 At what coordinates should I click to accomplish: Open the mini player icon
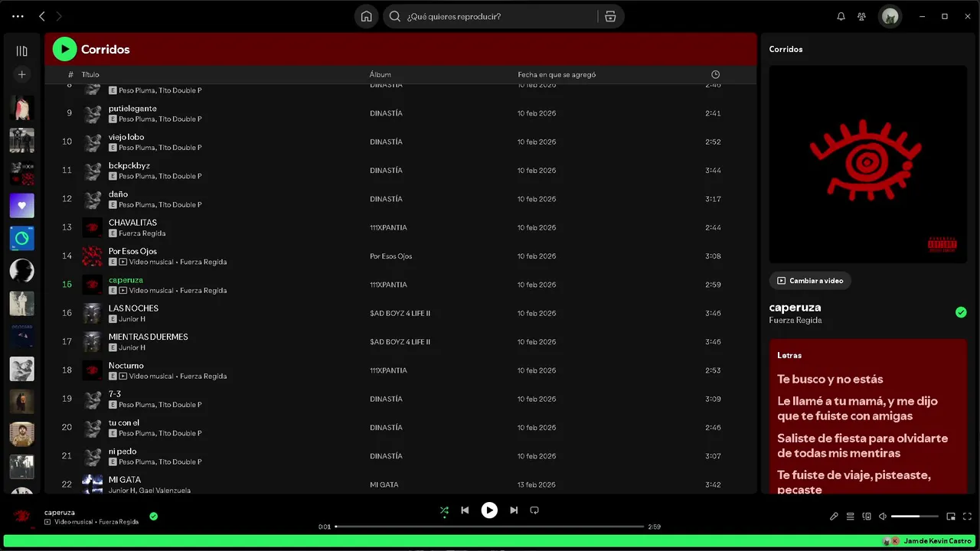pos(951,517)
